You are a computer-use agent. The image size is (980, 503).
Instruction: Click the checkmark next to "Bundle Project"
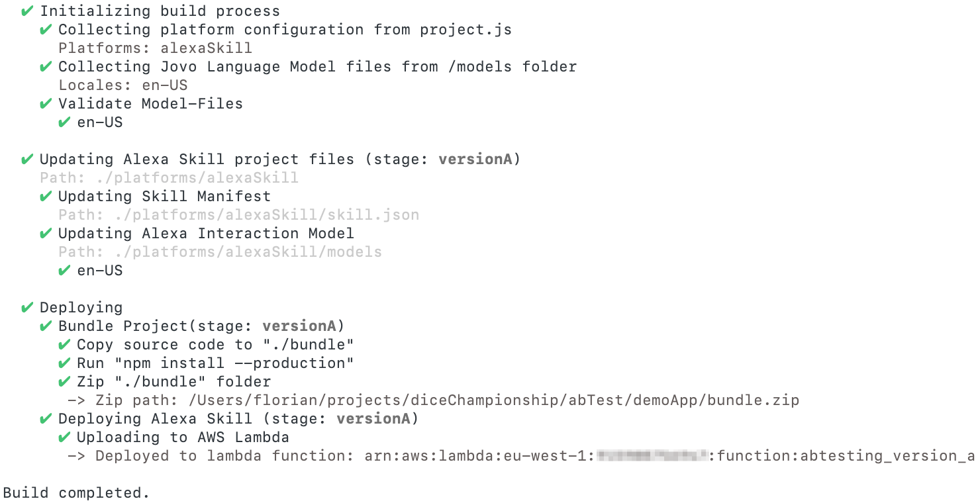click(x=46, y=326)
